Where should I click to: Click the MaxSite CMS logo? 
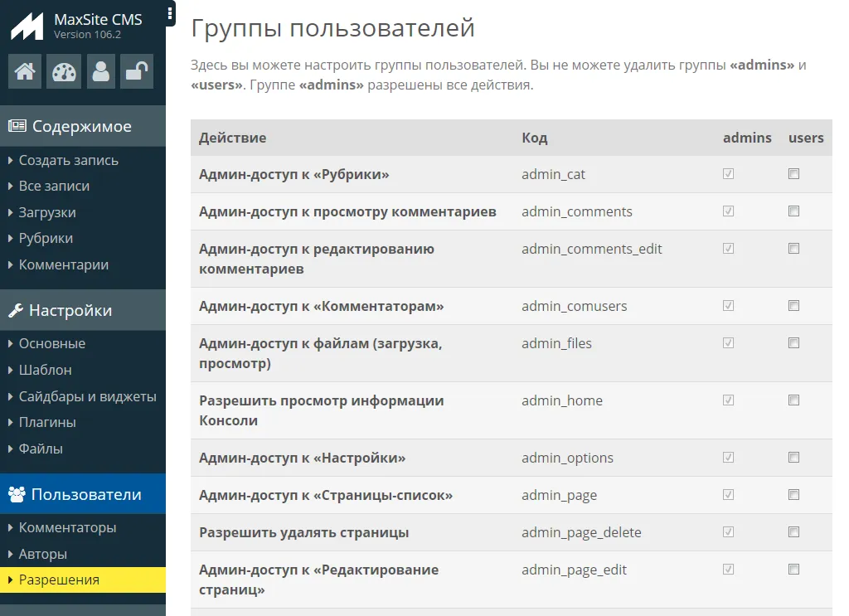click(x=27, y=26)
